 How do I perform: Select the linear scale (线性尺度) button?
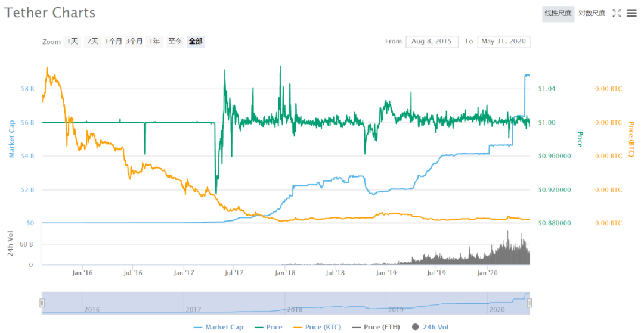point(558,14)
